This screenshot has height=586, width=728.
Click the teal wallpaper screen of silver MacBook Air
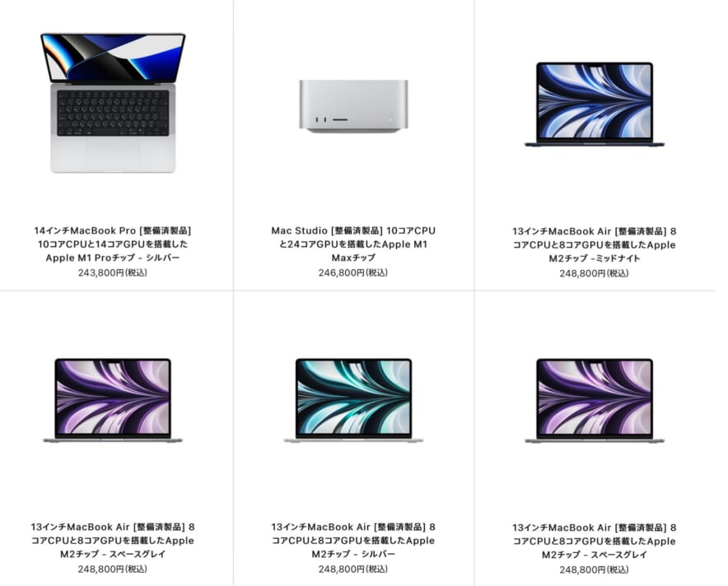click(353, 398)
